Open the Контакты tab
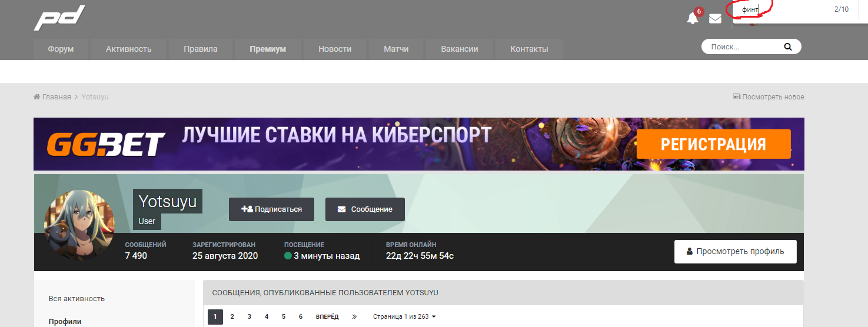This screenshot has width=868, height=327. (x=529, y=49)
